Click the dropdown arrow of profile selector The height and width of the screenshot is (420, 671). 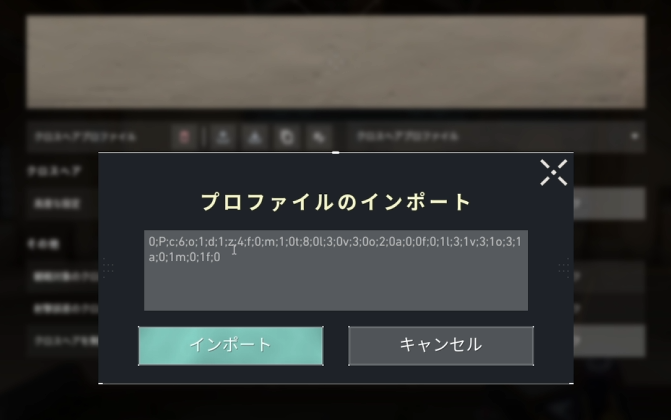634,136
